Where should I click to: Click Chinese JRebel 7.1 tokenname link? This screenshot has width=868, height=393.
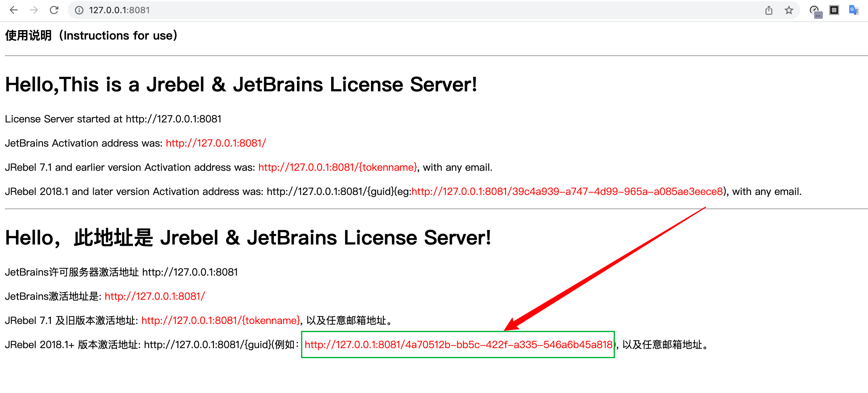click(221, 320)
